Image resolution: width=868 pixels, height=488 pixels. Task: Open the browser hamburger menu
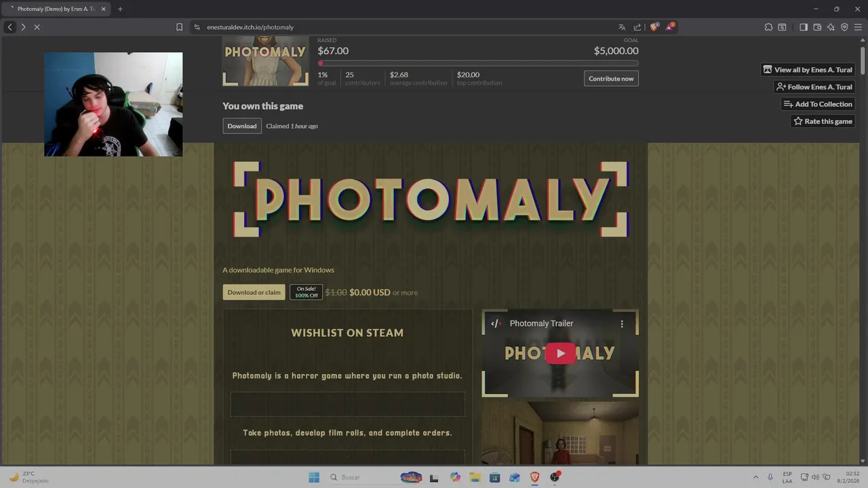(858, 27)
